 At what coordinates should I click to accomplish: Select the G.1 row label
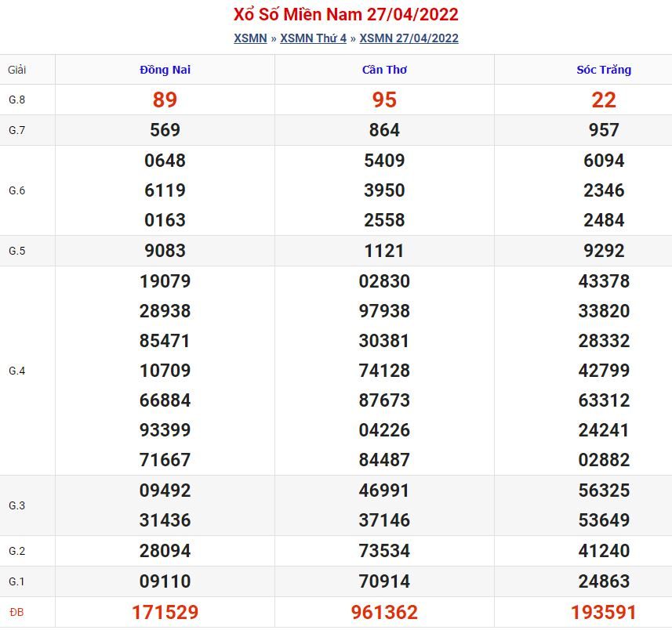tap(16, 581)
